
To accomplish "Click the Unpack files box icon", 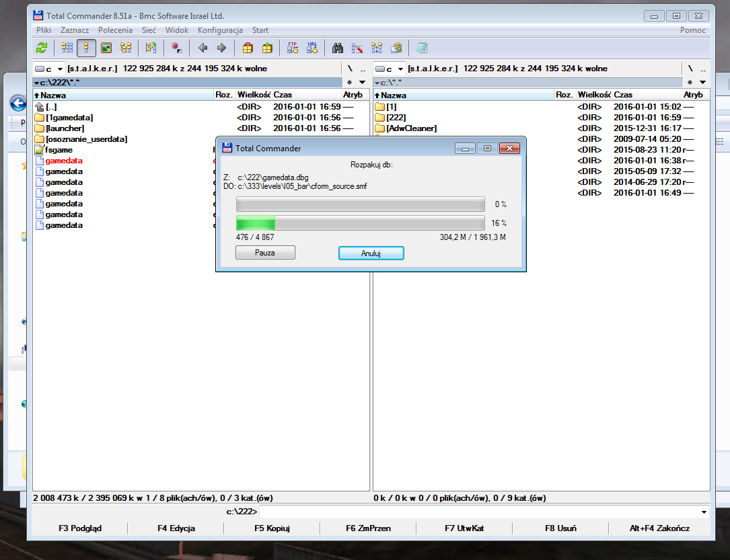I will tap(267, 48).
